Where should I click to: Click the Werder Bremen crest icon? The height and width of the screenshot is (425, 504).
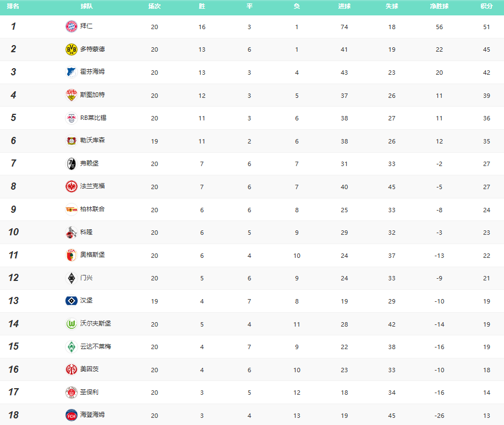pyautogui.click(x=72, y=347)
